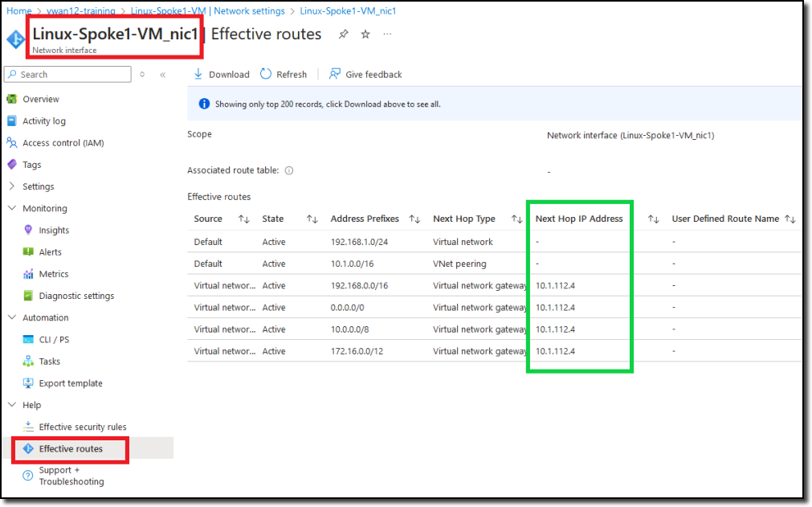Viewport: 812px width, 507px height.
Task: Click the Metrics chart icon
Action: (x=28, y=274)
